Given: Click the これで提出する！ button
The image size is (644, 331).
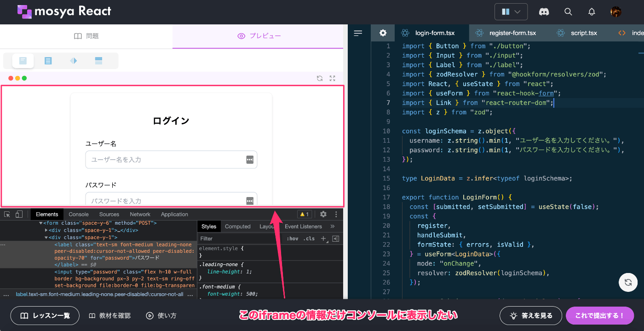Looking at the screenshot, I should (x=600, y=316).
